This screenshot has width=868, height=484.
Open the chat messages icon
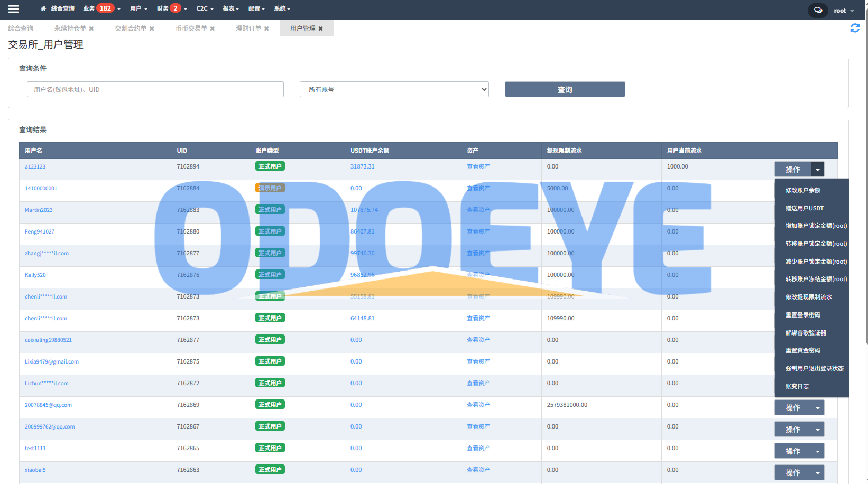tap(818, 10)
